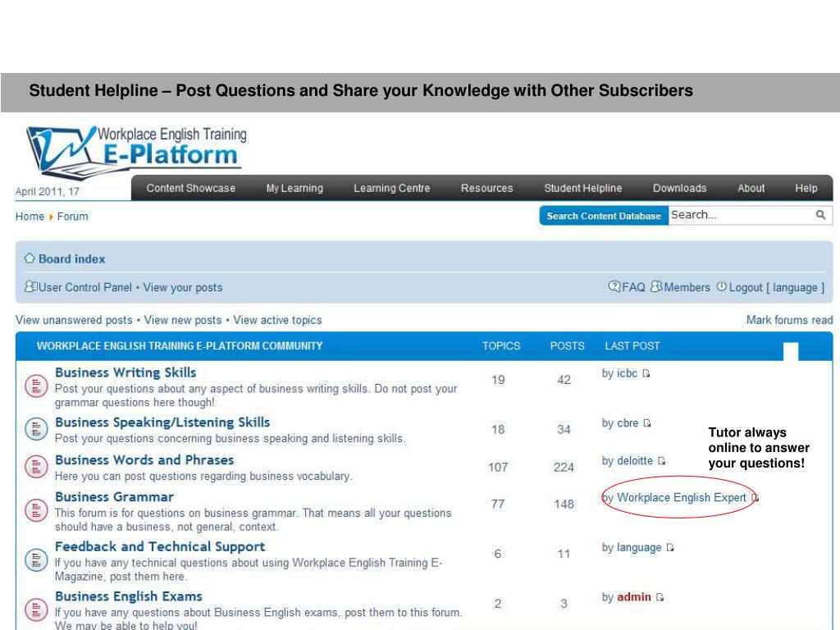840x630 pixels.
Task: Click Mark forums read link
Action: coord(789,320)
